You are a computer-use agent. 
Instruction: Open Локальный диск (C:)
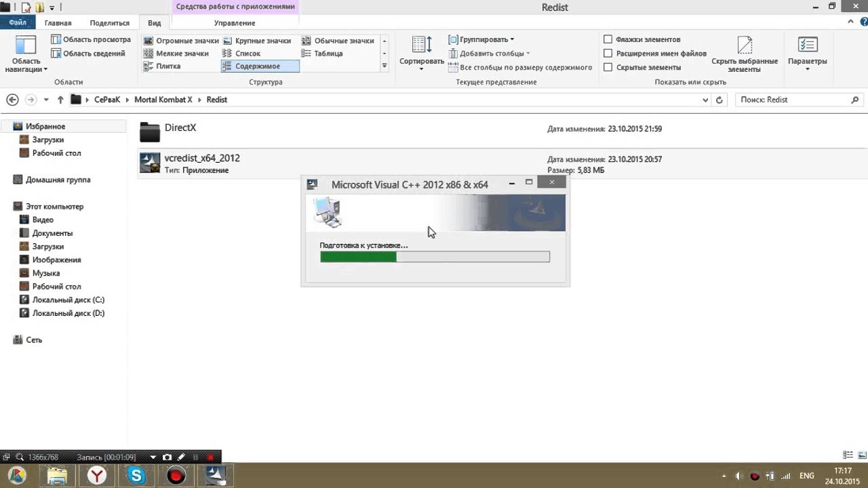(x=68, y=300)
